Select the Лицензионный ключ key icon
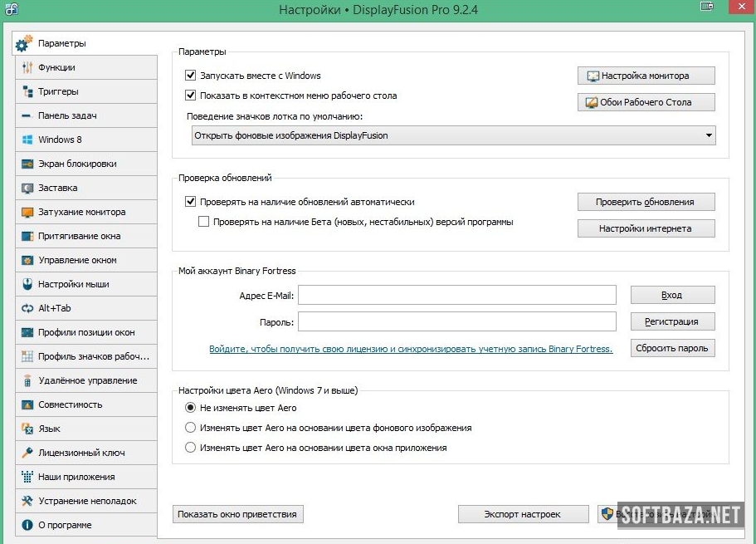 coord(27,453)
